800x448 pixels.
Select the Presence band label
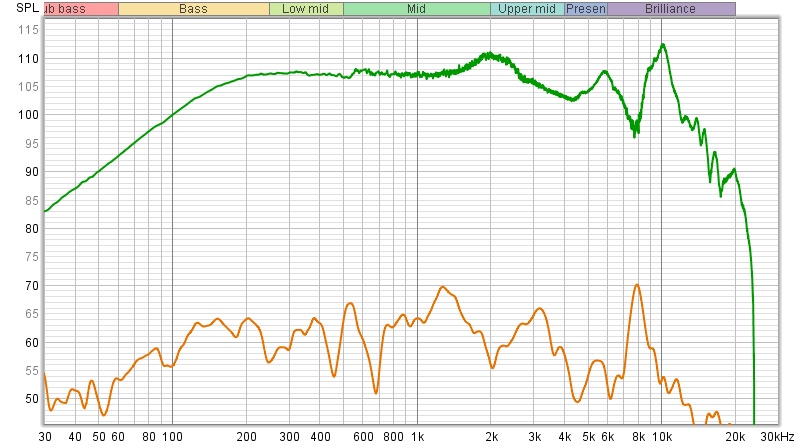point(586,9)
